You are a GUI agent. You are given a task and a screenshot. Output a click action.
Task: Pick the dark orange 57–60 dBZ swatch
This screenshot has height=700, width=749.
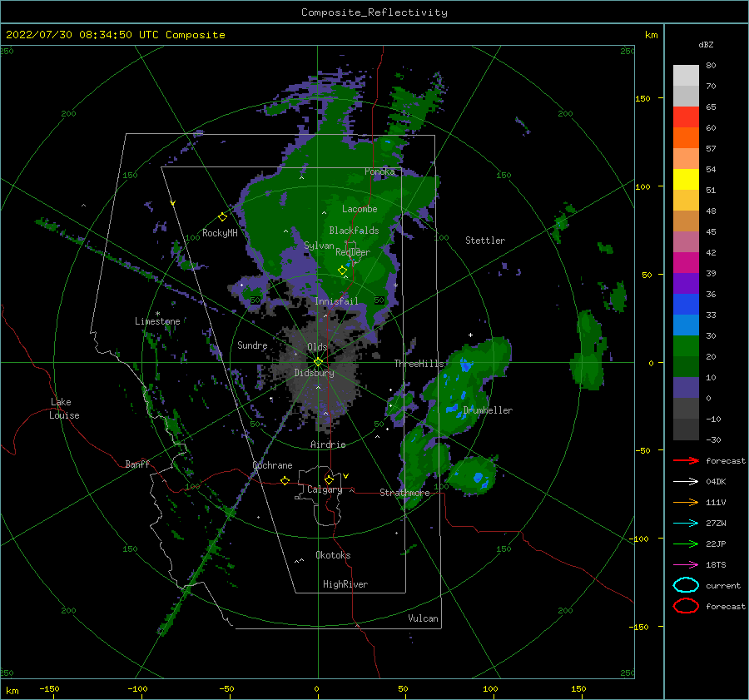click(686, 137)
